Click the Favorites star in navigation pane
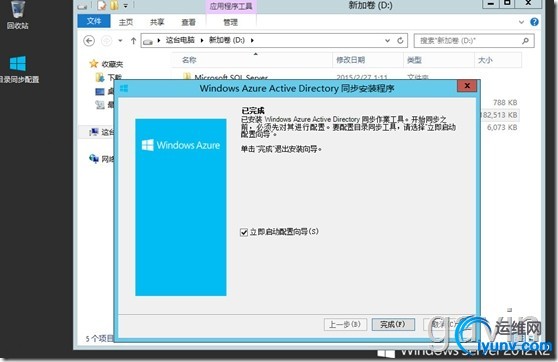The image size is (558, 362). (x=94, y=64)
